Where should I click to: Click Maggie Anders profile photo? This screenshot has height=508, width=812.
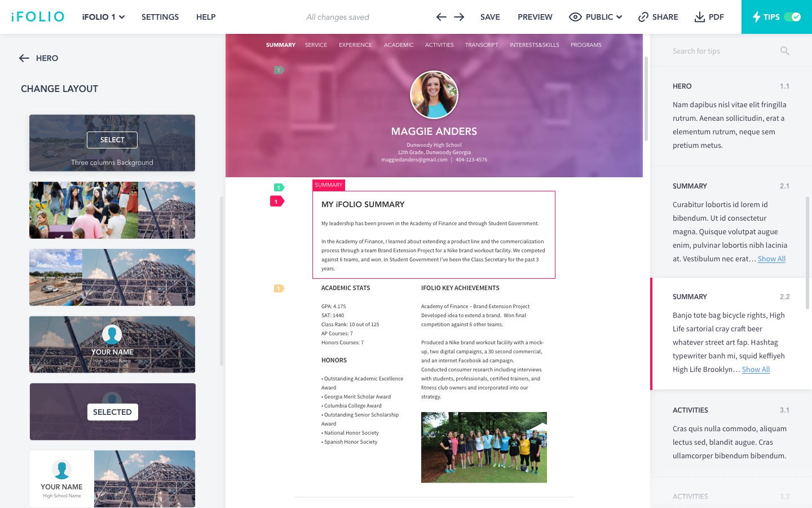pos(434,95)
